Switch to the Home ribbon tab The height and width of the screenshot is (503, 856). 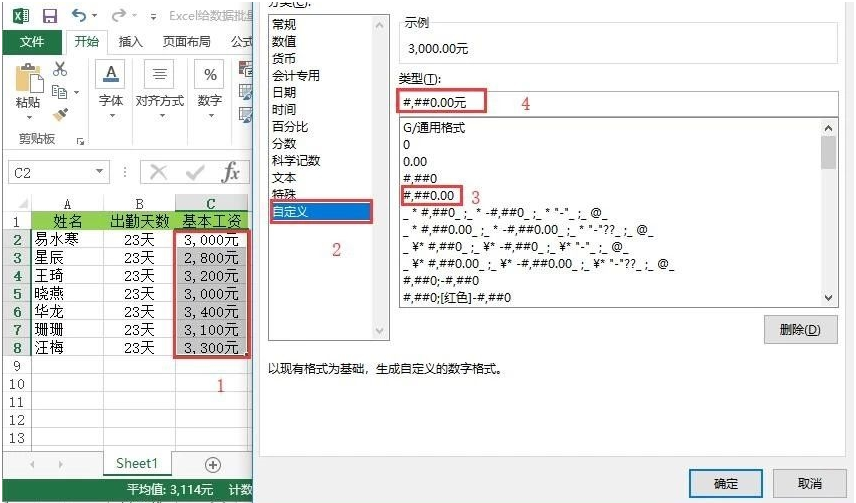tap(87, 42)
